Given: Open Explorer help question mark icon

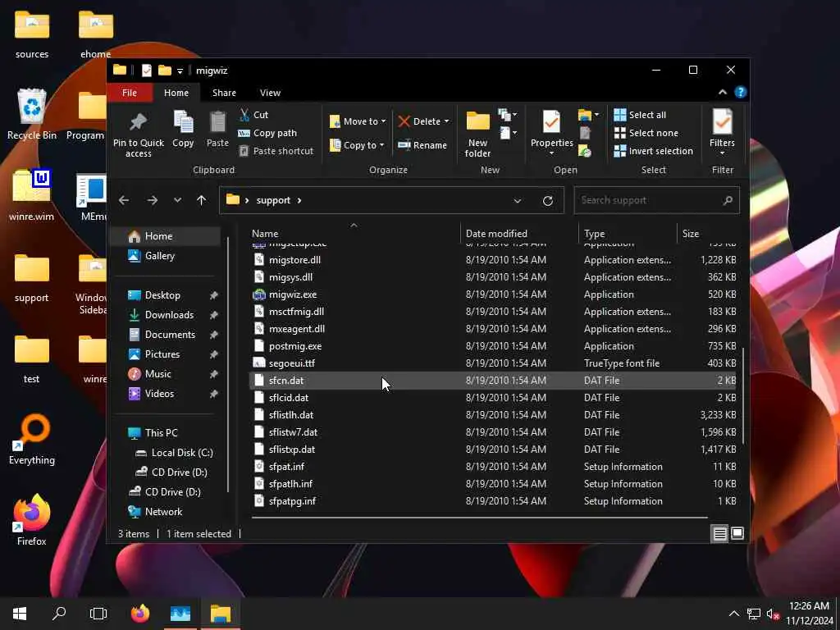Looking at the screenshot, I should point(741,92).
